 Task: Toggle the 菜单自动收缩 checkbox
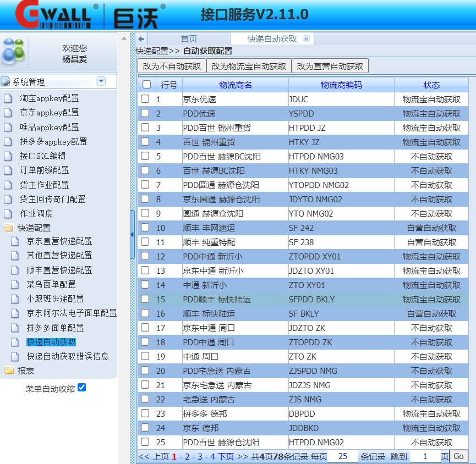[x=81, y=387]
